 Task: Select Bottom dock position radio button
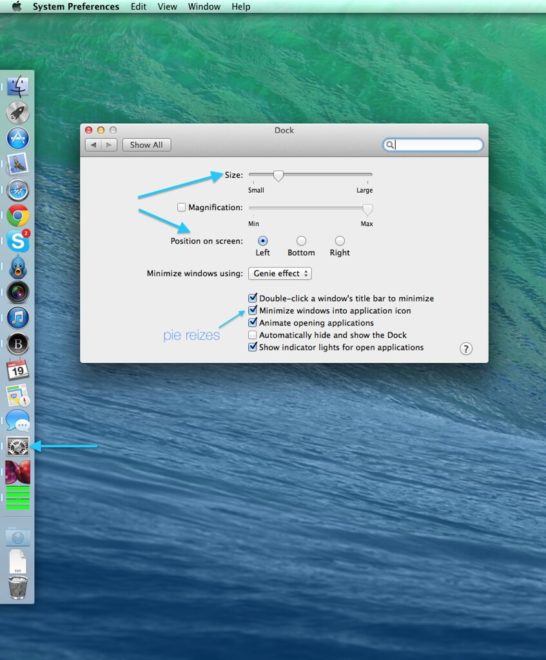point(301,241)
